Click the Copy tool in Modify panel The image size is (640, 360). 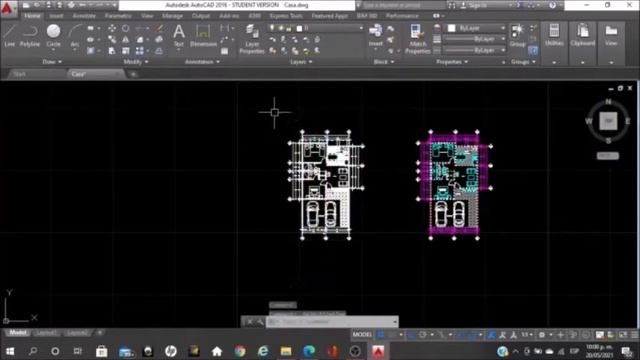coord(111,40)
